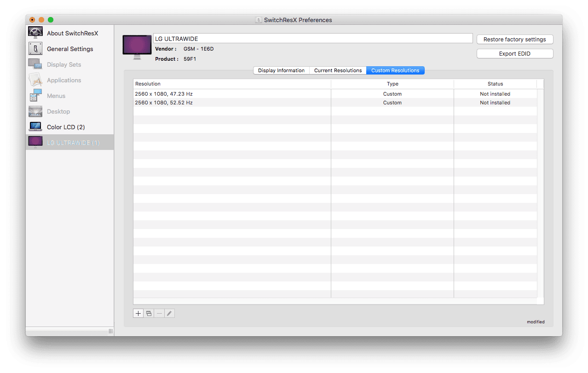
Task: Select the 2560 x 1080, 52.52 Hz row
Action: [x=335, y=103]
